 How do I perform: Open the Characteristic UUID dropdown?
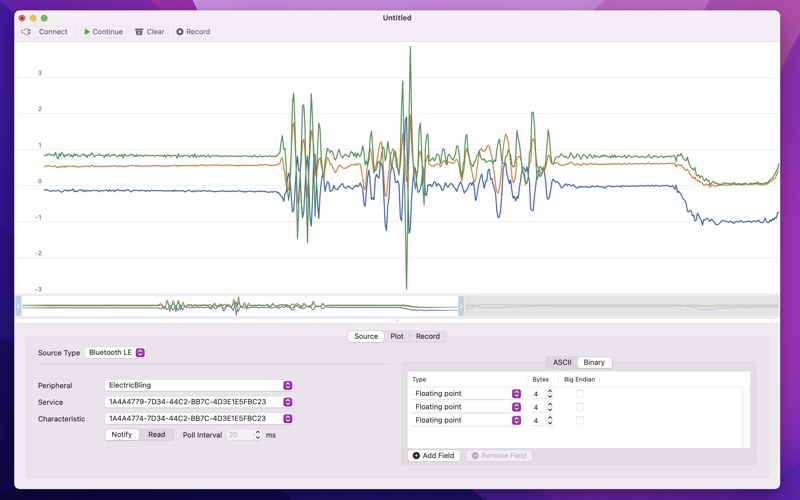coord(199,419)
